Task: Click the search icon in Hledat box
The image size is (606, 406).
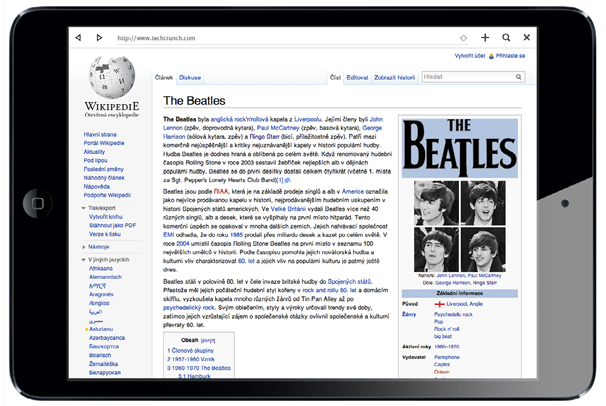Action: (520, 76)
